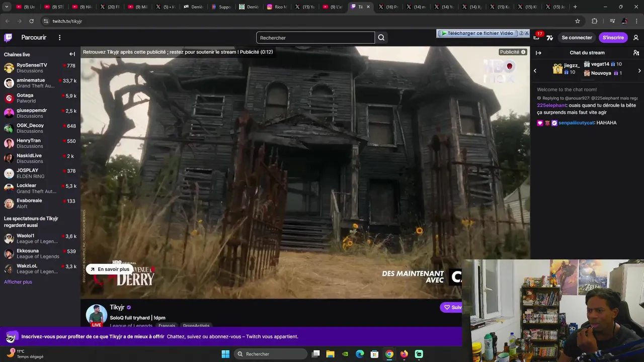Image resolution: width=644 pixels, height=362 pixels.
Task: Show next gift leaderboard entry
Action: click(639, 71)
